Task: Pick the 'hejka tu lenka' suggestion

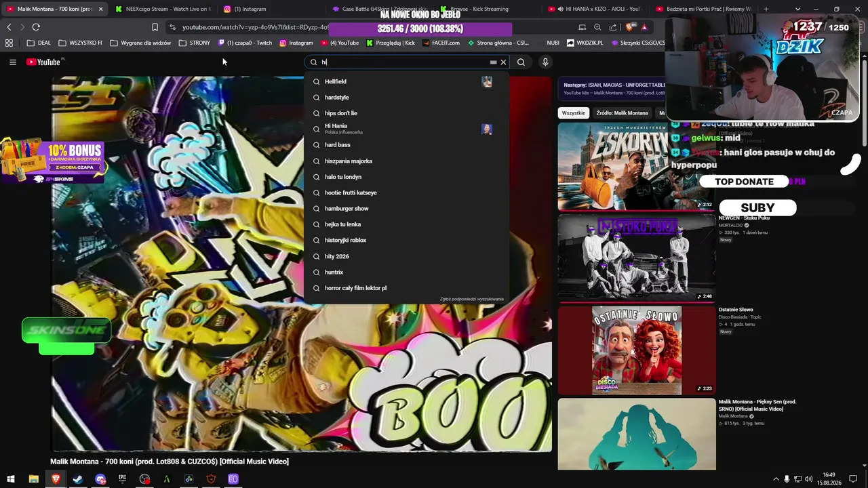Action: coord(407,224)
